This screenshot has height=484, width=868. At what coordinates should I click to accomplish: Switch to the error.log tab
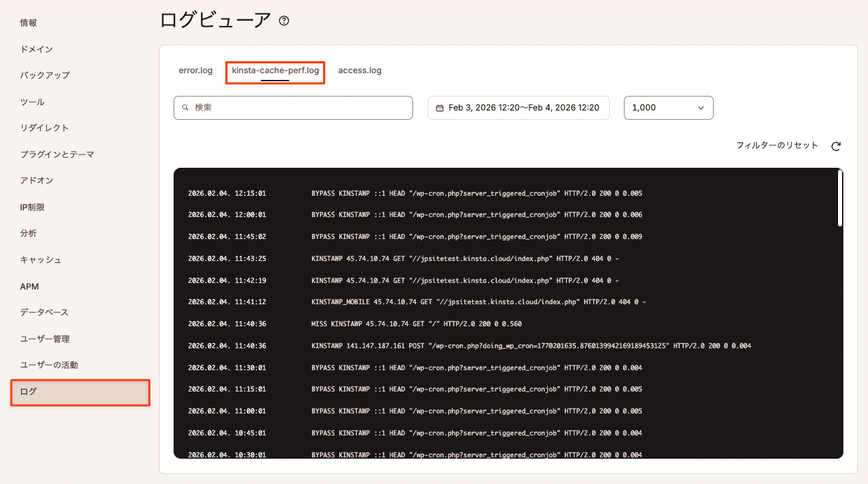(x=196, y=70)
